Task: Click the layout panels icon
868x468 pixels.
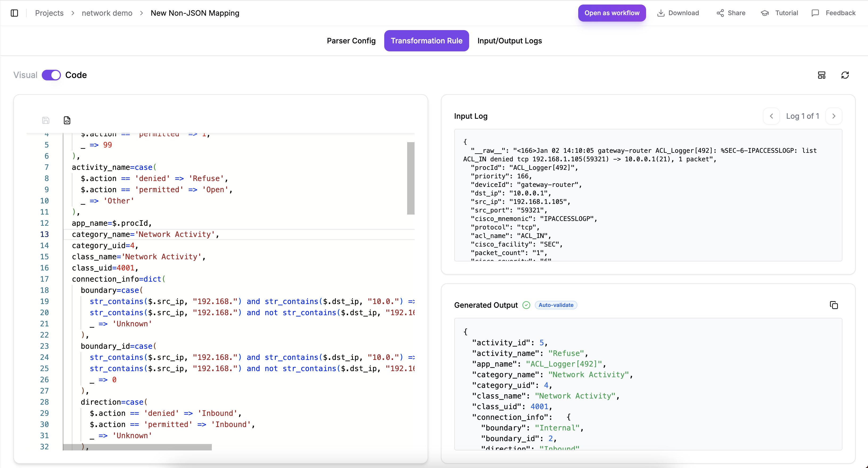Action: click(821, 75)
